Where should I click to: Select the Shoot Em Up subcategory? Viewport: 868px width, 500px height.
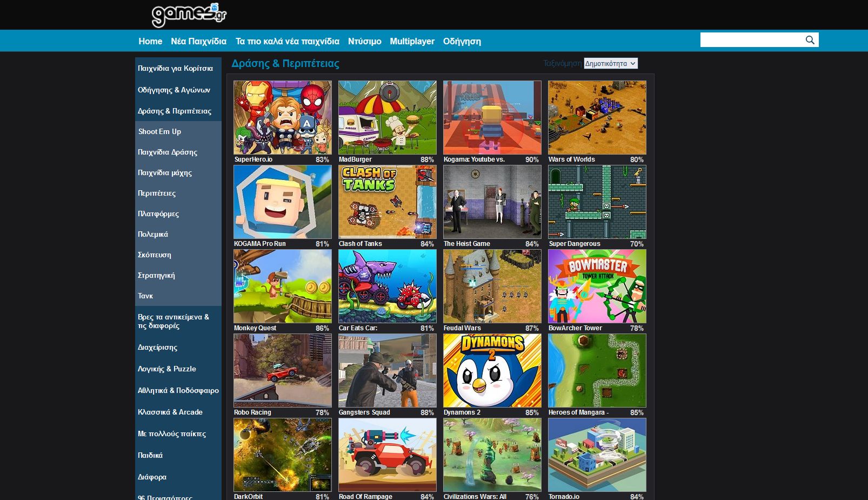point(178,131)
